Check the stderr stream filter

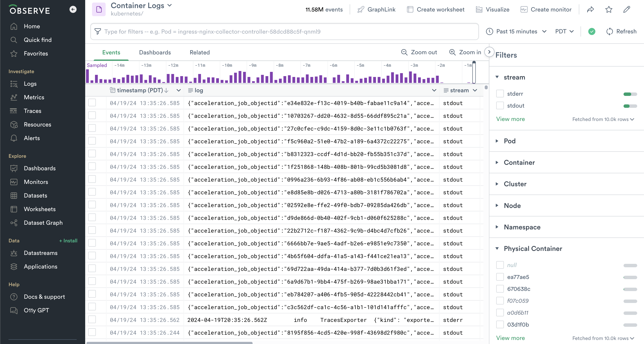pyautogui.click(x=500, y=94)
